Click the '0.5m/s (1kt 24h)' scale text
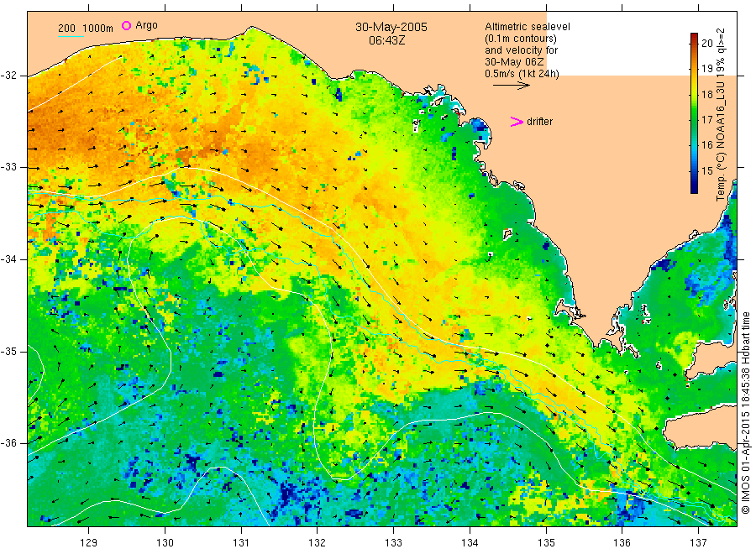 pos(522,74)
